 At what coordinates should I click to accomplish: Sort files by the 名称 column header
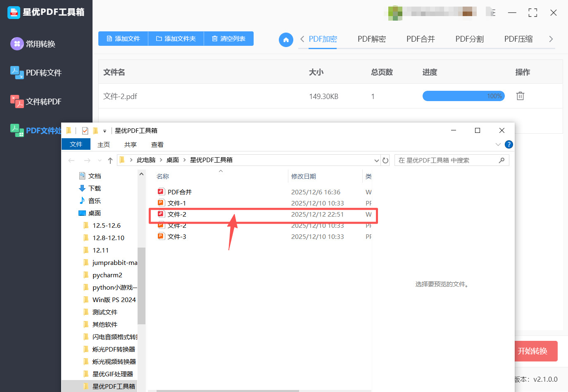pos(163,177)
